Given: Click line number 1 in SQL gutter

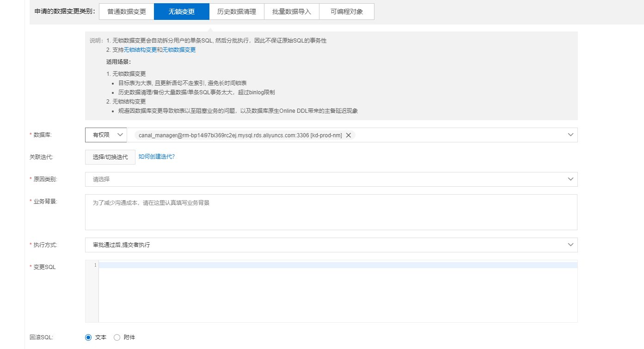Looking at the screenshot, I should (95, 265).
